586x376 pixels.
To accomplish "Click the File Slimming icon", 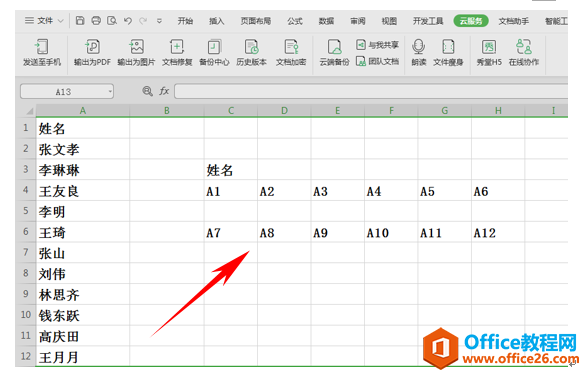I will 448,47.
